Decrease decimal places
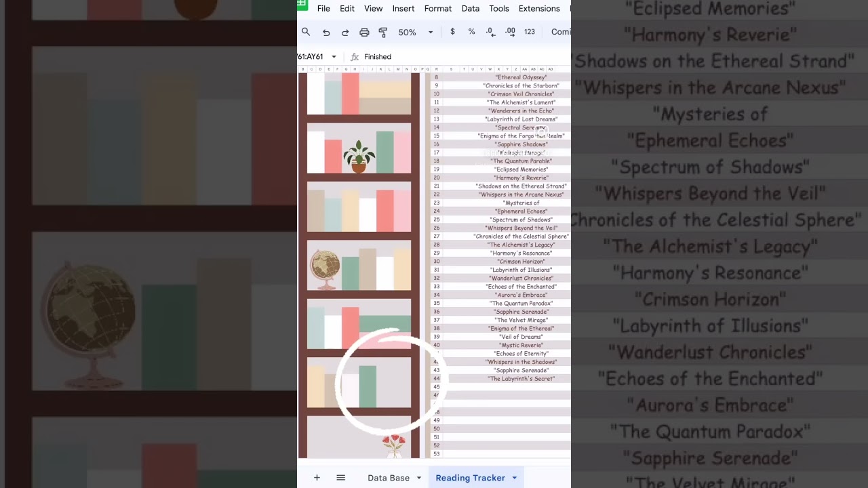 [x=490, y=32]
